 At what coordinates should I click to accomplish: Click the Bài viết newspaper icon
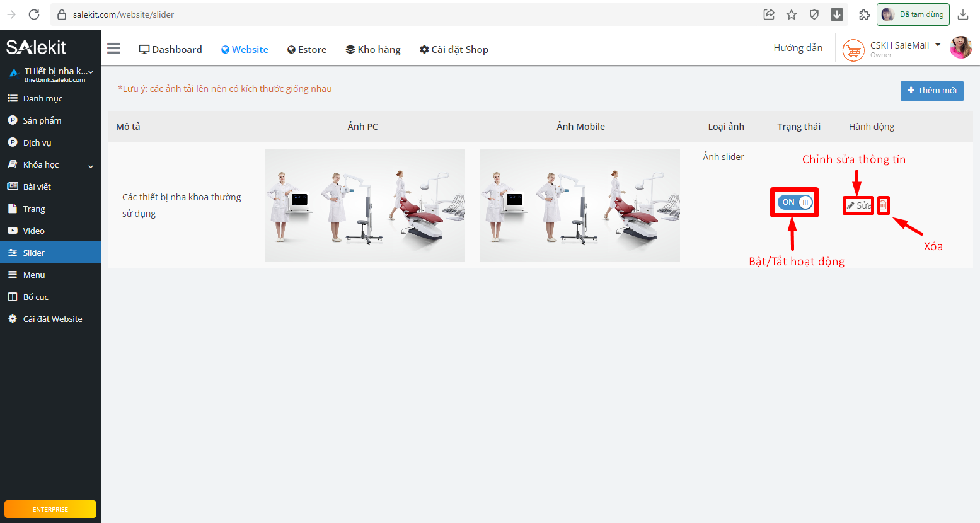(x=12, y=187)
